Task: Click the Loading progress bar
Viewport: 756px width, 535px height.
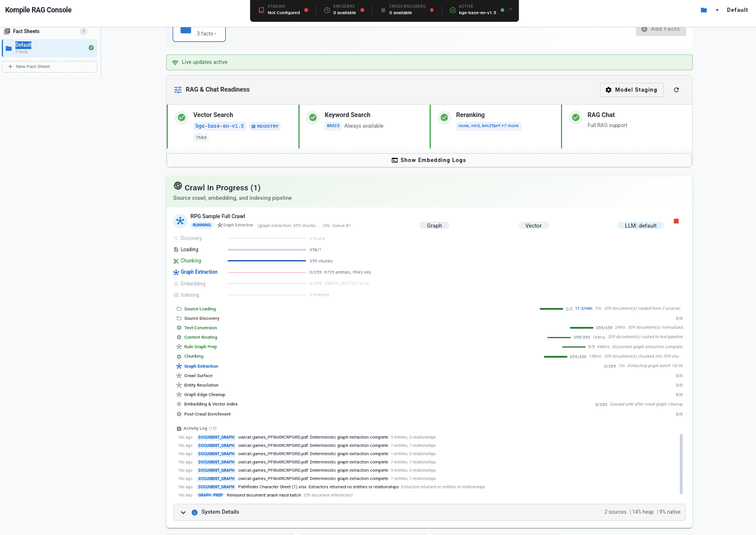Action: point(267,249)
